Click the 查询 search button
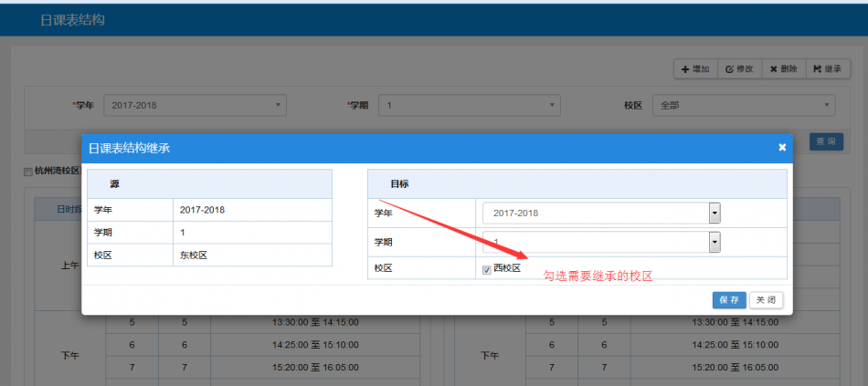Screen dimensions: 868x386 [x=826, y=141]
